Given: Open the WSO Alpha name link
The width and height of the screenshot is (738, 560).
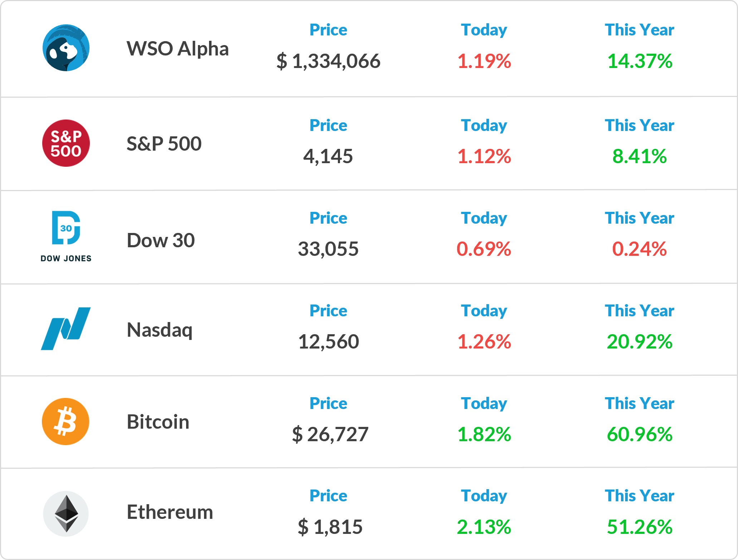Looking at the screenshot, I should tap(178, 49).
